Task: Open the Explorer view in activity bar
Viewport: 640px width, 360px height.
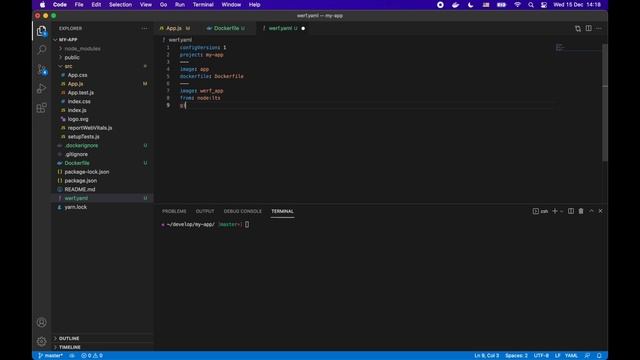Action: (x=41, y=31)
